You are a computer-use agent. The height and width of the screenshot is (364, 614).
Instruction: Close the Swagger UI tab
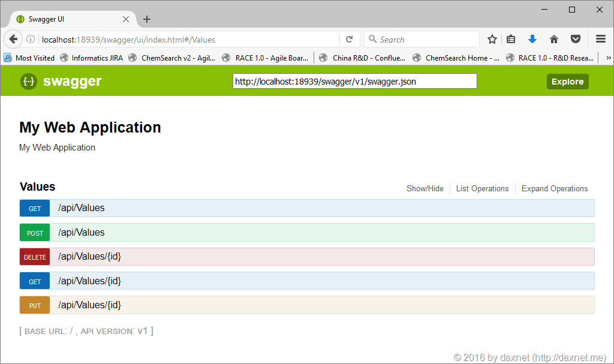(x=126, y=19)
